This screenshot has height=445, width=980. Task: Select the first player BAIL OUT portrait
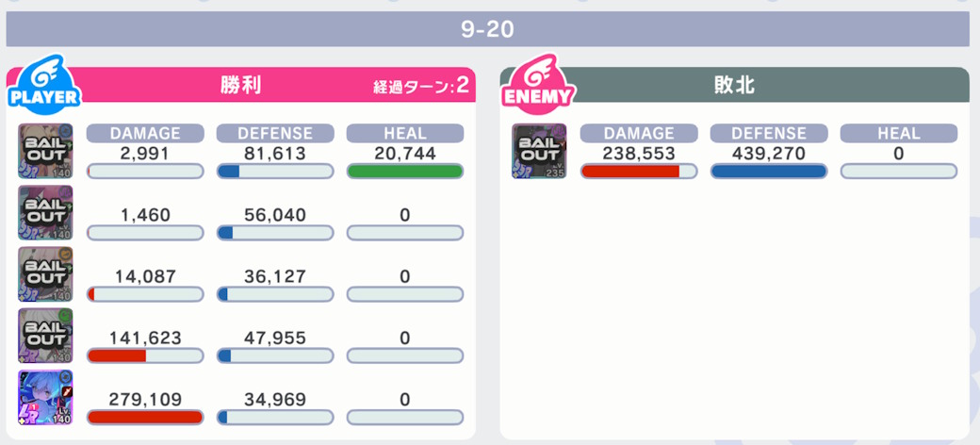45,151
